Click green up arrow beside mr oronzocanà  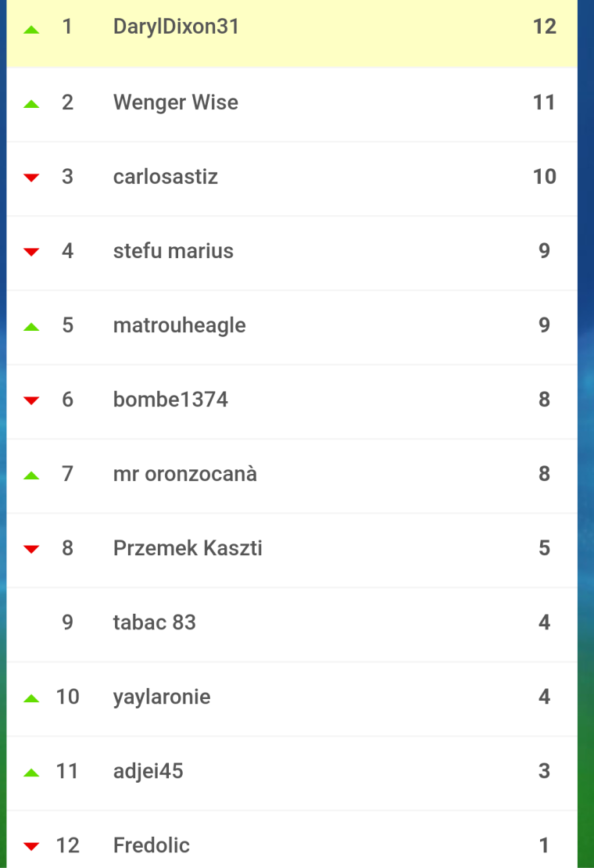tap(31, 475)
